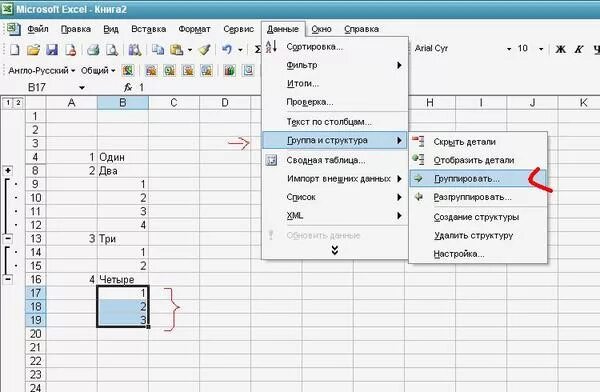The width and height of the screenshot is (600, 392).
Task: Expand the XML submenu
Action: pos(335,215)
